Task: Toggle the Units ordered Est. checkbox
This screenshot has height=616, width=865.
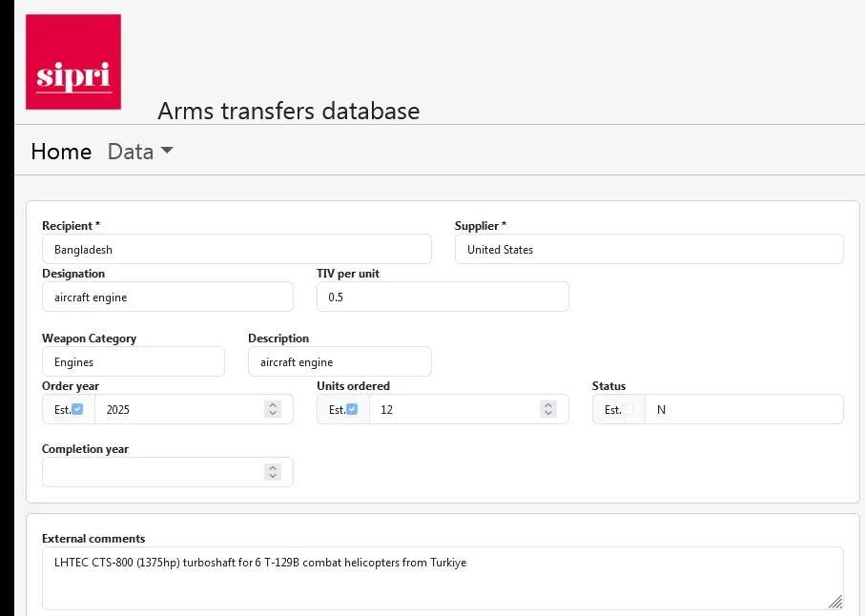Action: 352,409
